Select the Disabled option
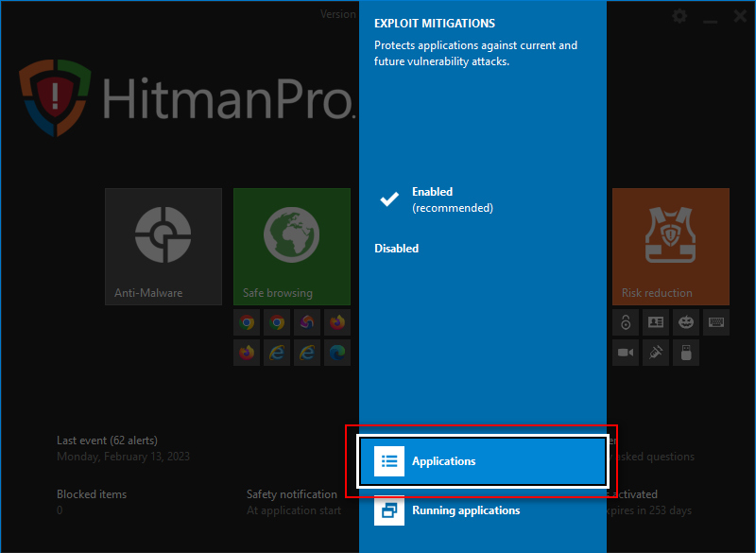The width and height of the screenshot is (756, 553). pyautogui.click(x=396, y=249)
